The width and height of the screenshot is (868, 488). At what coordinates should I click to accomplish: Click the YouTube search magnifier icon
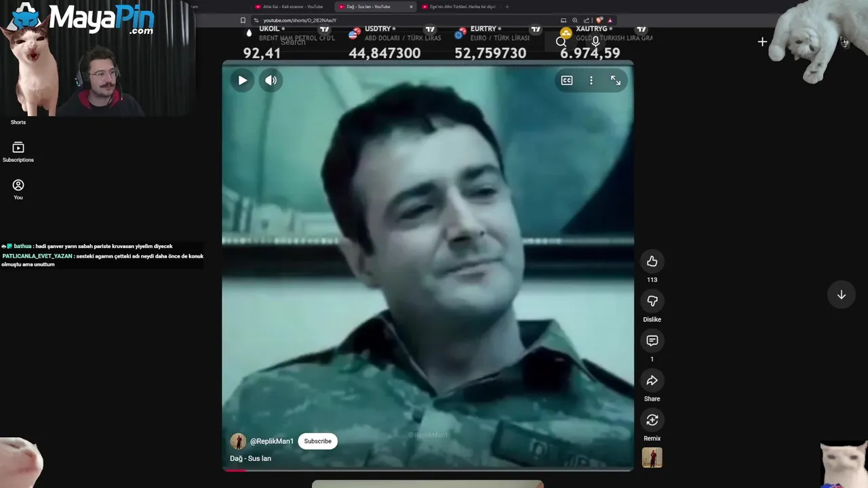tap(561, 42)
